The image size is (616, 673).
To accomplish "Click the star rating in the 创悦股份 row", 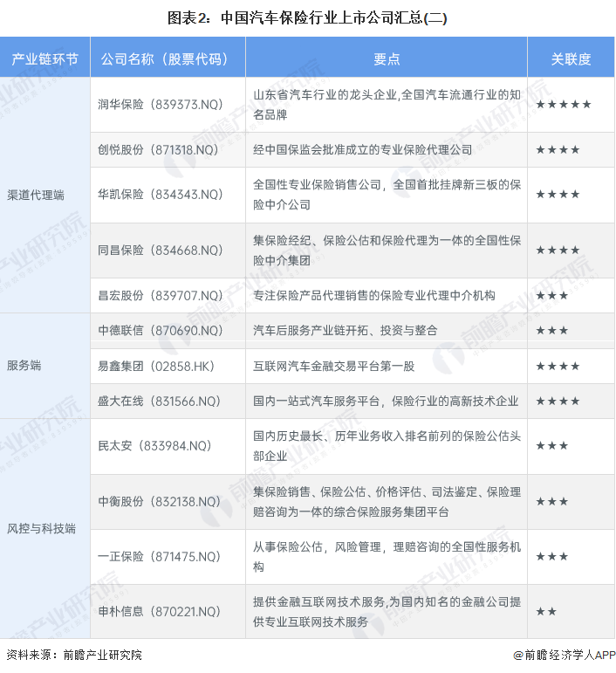I will (x=558, y=150).
